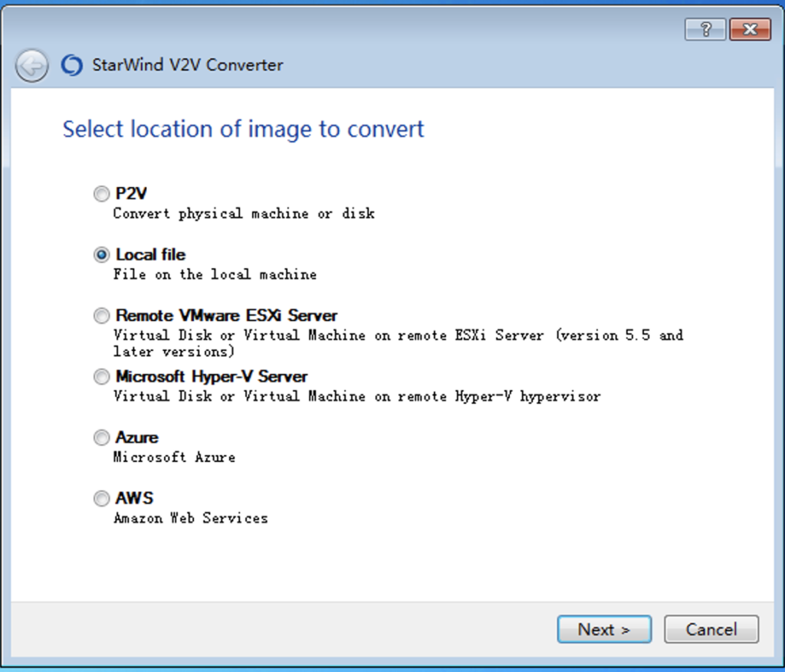
Task: Click the remote Hyper-V hypervisor description text
Action: [x=356, y=396]
